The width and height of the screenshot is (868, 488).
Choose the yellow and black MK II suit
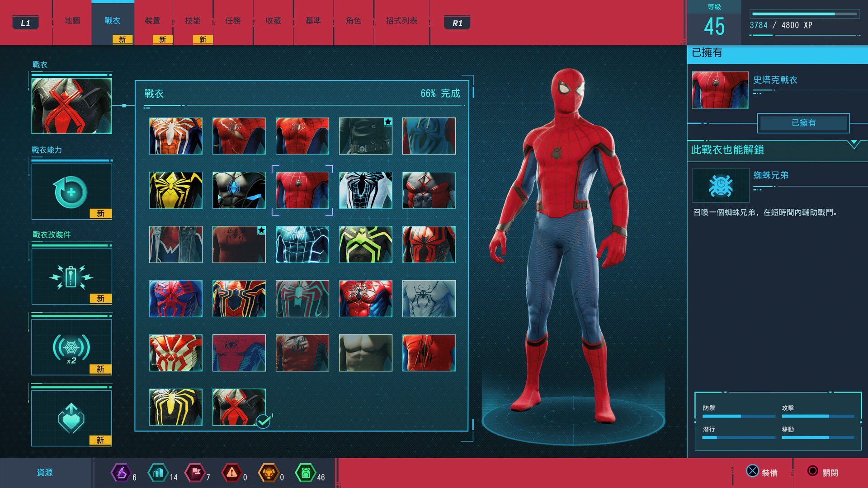click(x=176, y=190)
